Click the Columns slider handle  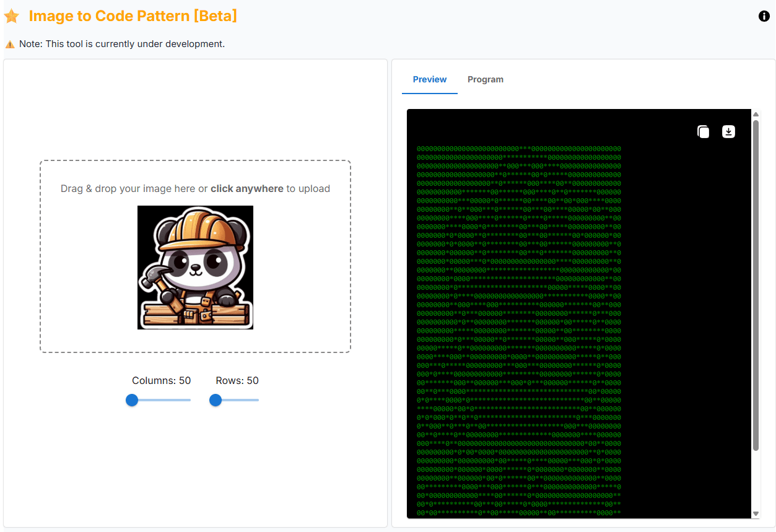(132, 400)
